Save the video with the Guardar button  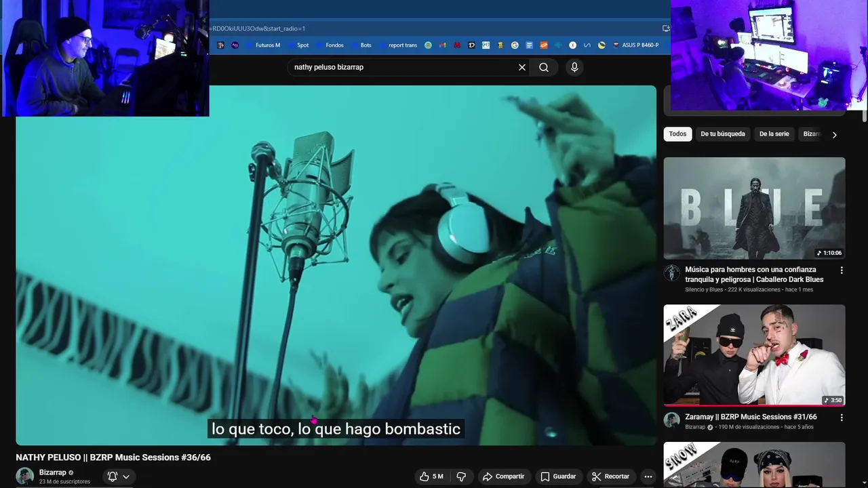pyautogui.click(x=558, y=476)
